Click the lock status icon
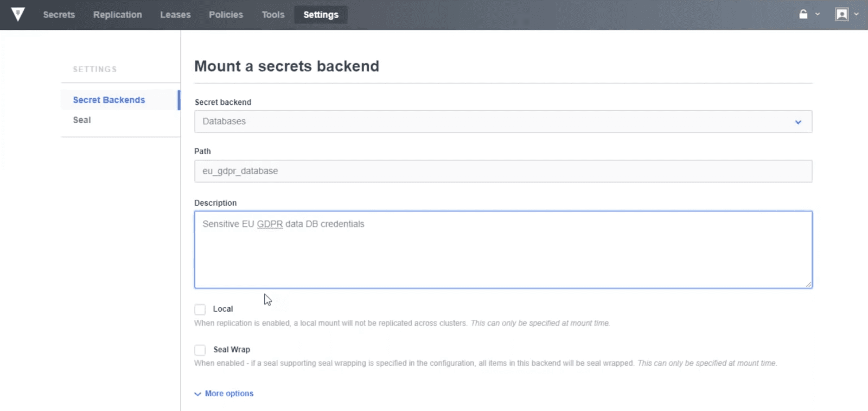This screenshot has width=868, height=411. click(x=803, y=14)
